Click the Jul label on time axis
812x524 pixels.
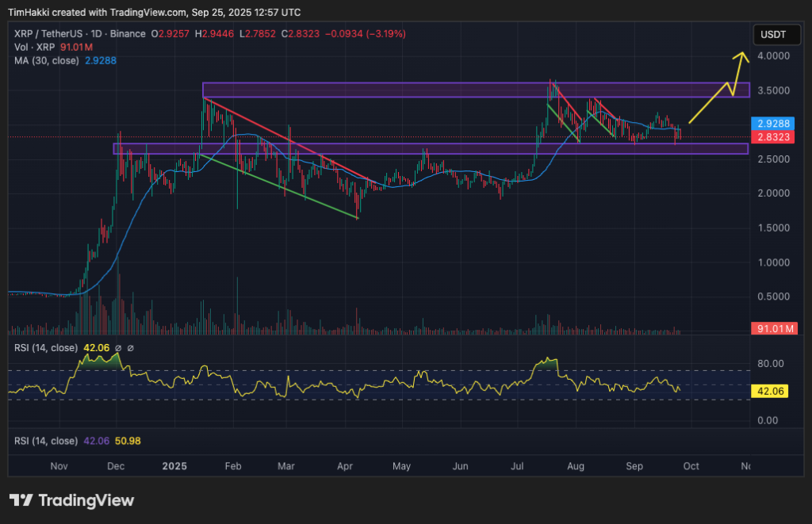(x=516, y=466)
